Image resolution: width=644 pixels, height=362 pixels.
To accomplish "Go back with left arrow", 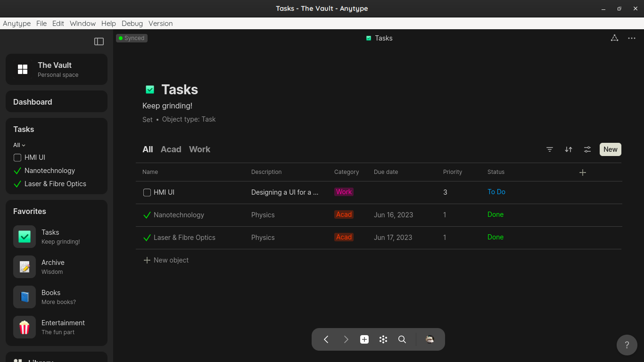I will point(326,339).
